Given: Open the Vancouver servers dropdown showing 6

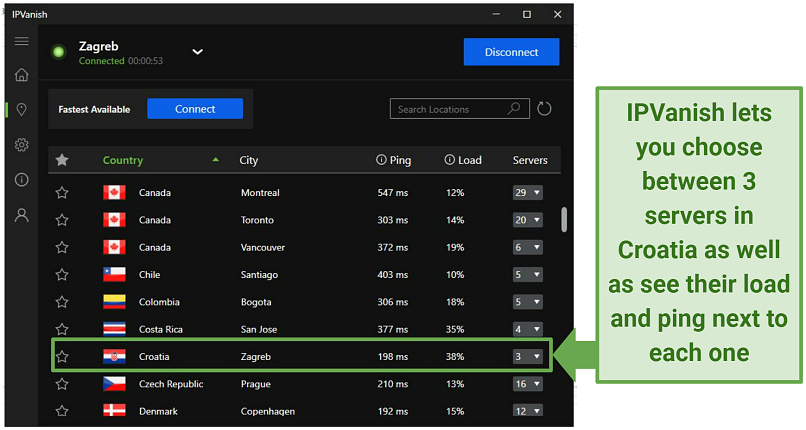Looking at the screenshot, I should pos(527,247).
